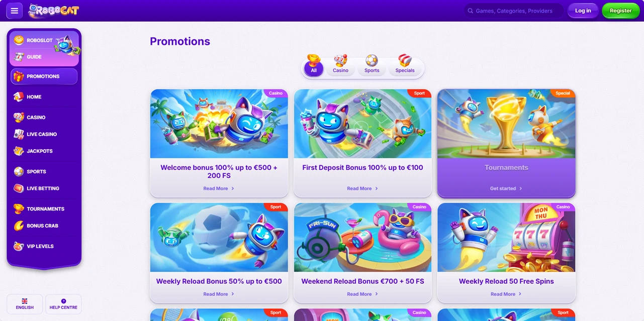Open Weekend Reload Bonus card image
This screenshot has height=321, width=644.
362,237
